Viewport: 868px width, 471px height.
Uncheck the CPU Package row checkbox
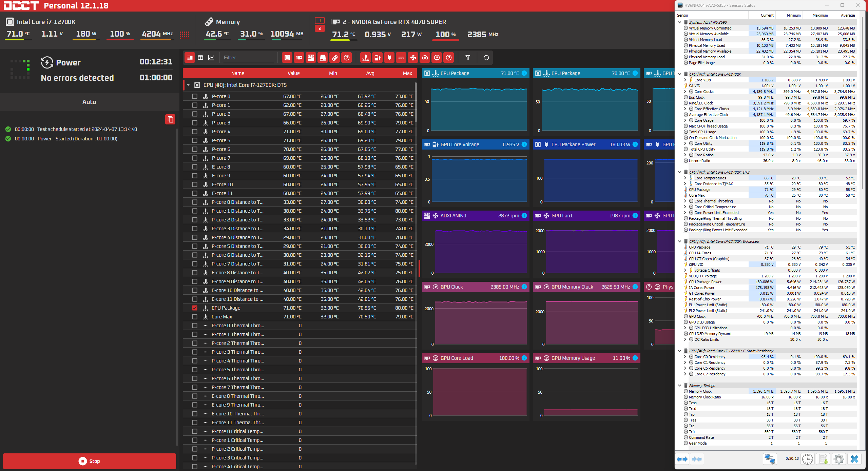point(195,308)
